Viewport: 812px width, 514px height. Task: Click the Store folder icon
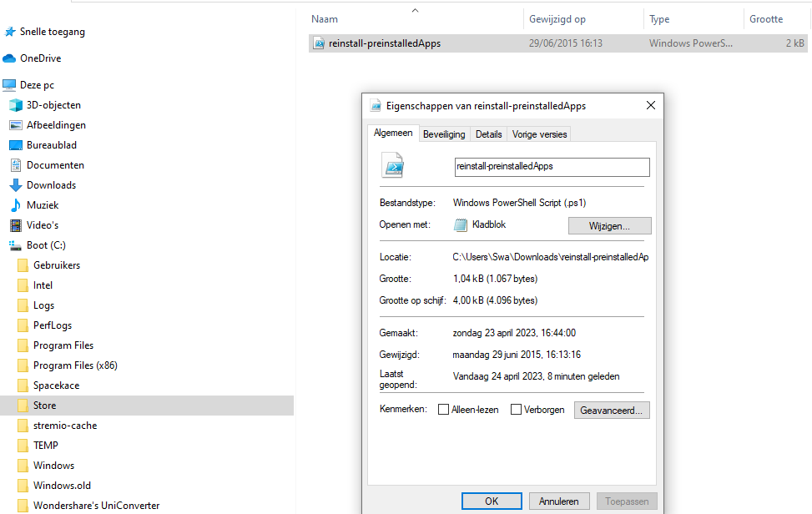[23, 406]
